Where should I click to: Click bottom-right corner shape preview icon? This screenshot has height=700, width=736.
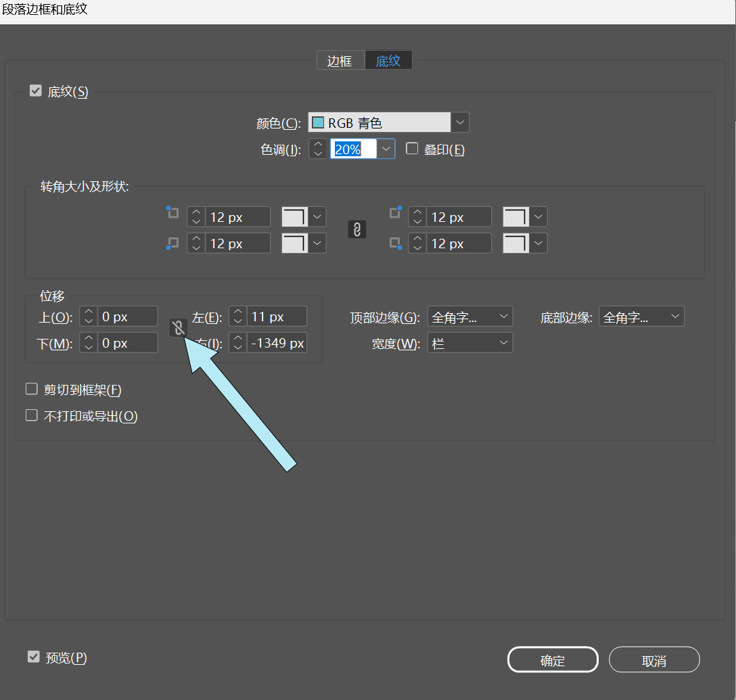(x=515, y=243)
